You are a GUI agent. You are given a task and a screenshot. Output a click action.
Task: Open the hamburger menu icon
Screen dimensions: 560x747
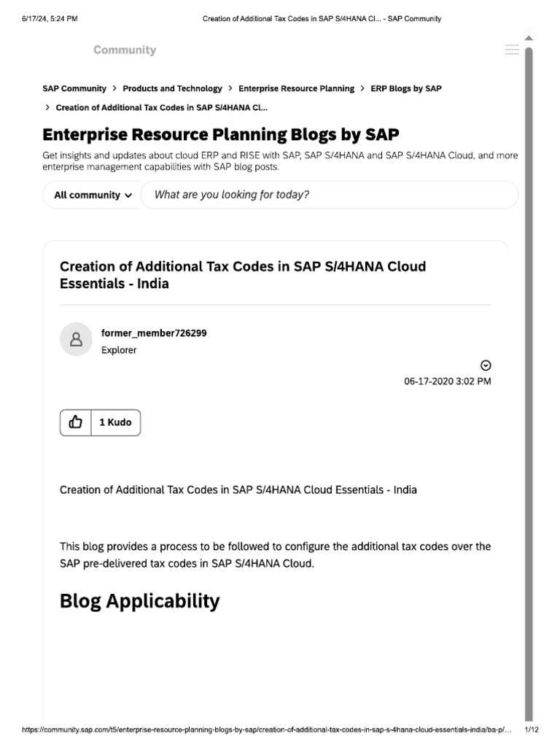pos(512,50)
